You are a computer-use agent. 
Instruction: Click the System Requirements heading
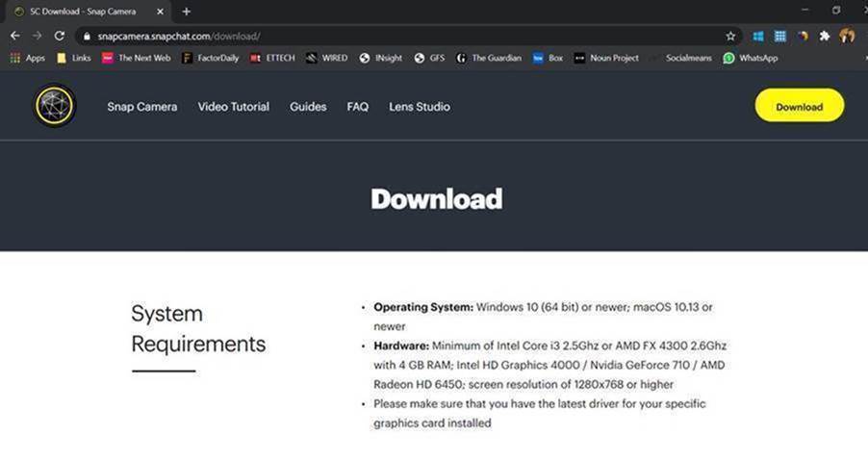(198, 329)
